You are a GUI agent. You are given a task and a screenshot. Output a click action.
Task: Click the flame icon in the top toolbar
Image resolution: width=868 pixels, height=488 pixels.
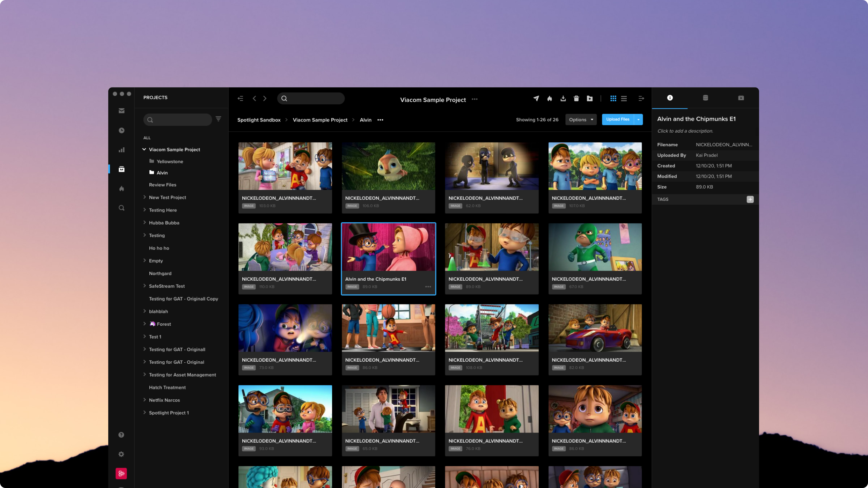549,98
